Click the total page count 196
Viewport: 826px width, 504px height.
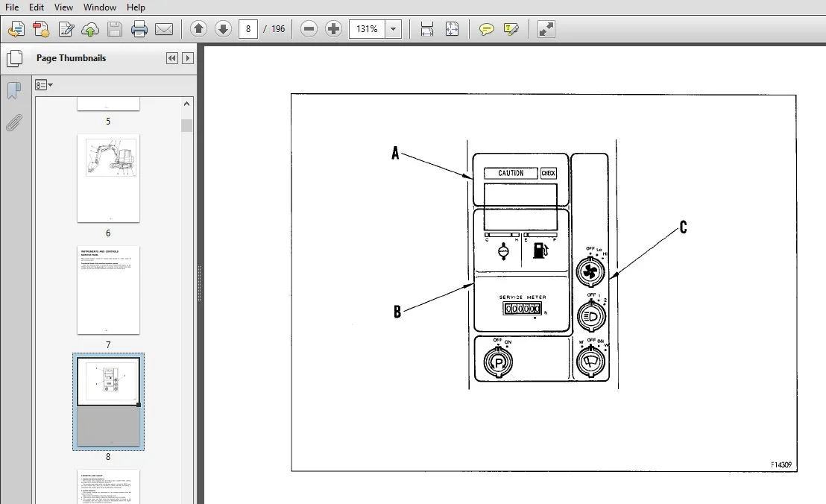[278, 29]
